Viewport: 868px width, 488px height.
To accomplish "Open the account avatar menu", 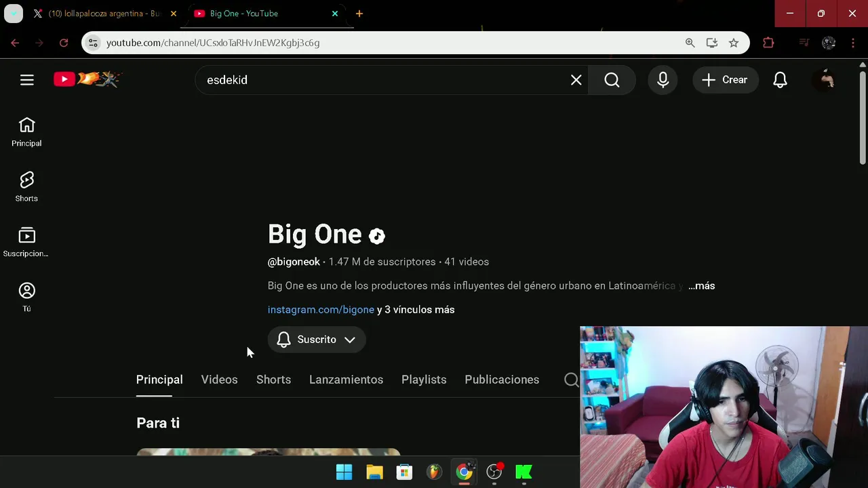I will pos(827,80).
